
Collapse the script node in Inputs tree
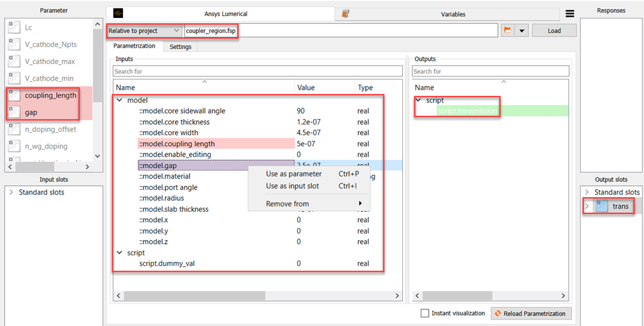(120, 253)
